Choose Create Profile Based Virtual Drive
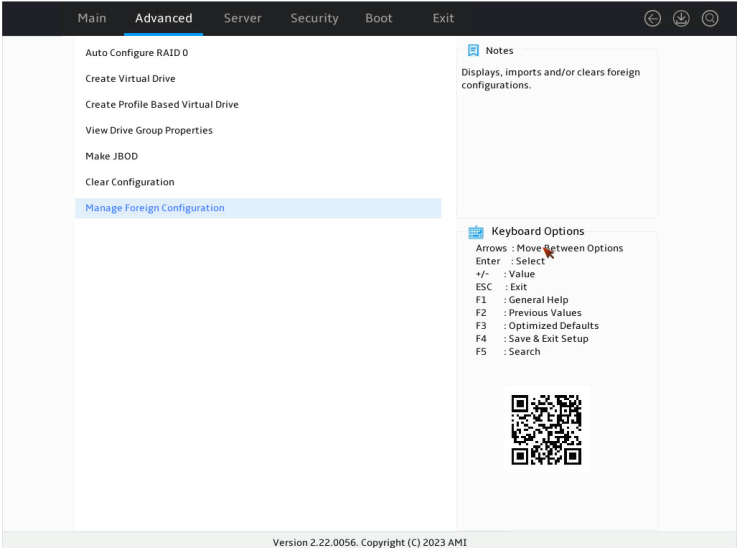Screen dimensions: 737x548 [x=258, y=104]
